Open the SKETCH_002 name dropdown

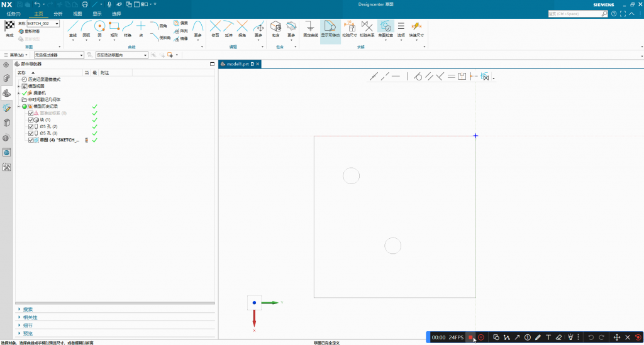coord(57,24)
